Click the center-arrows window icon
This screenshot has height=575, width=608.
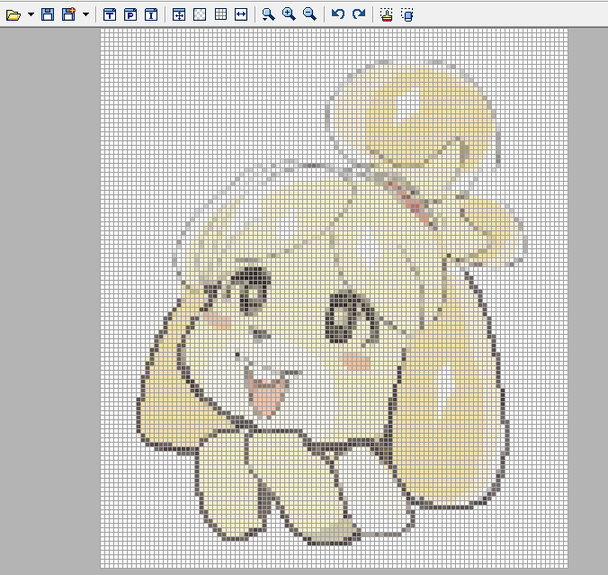click(x=179, y=15)
